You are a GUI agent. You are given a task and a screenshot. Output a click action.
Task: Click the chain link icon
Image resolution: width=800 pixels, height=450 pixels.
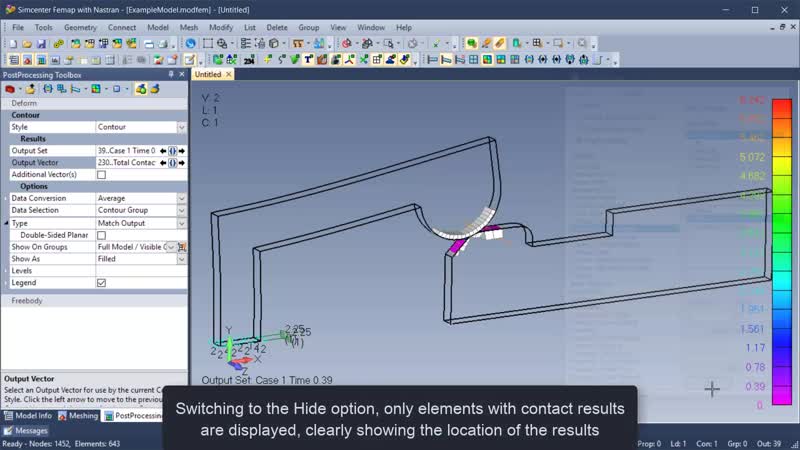[x=59, y=44]
